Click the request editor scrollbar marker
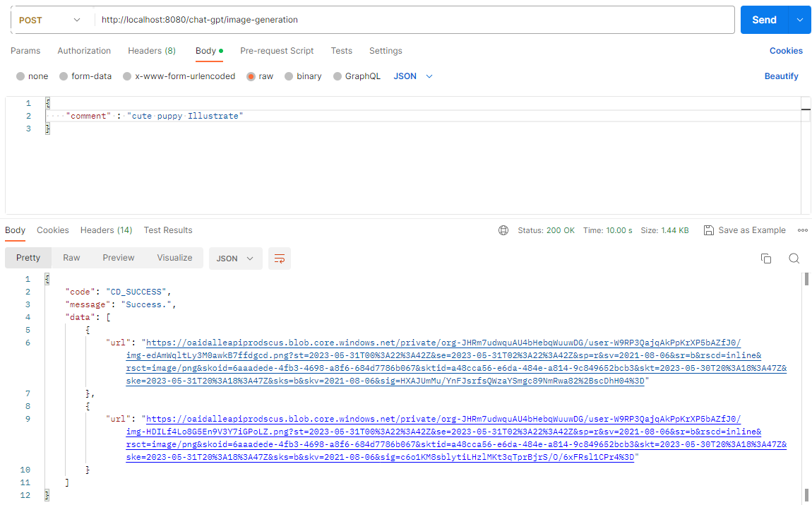The width and height of the screenshot is (812, 505). click(x=805, y=109)
